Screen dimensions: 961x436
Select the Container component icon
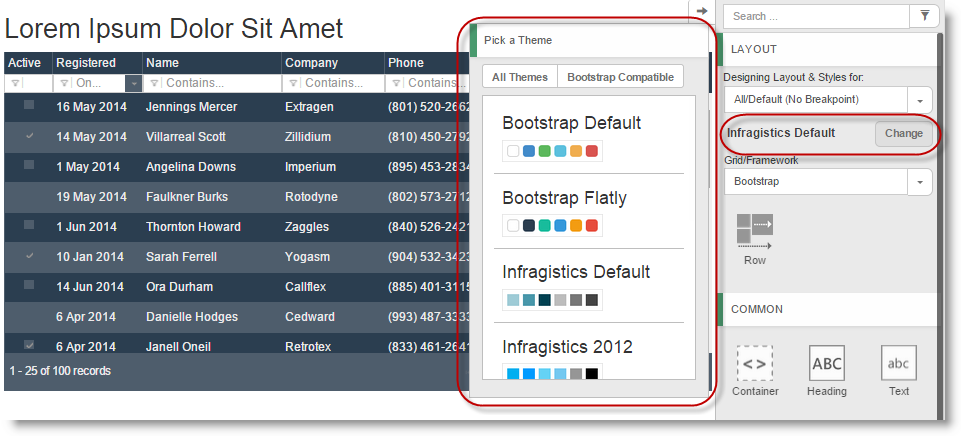755,363
